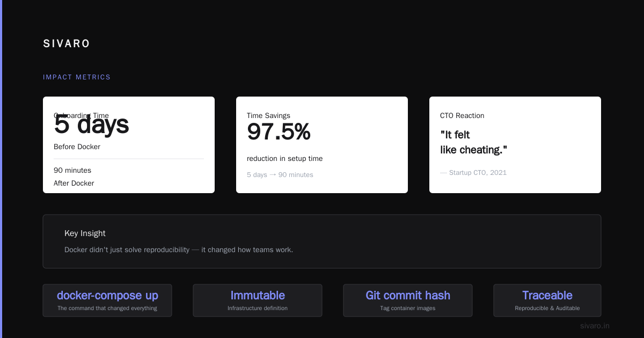Select the IMPACT METRICS heading
Screen dimensions: 644x338
tap(77, 77)
